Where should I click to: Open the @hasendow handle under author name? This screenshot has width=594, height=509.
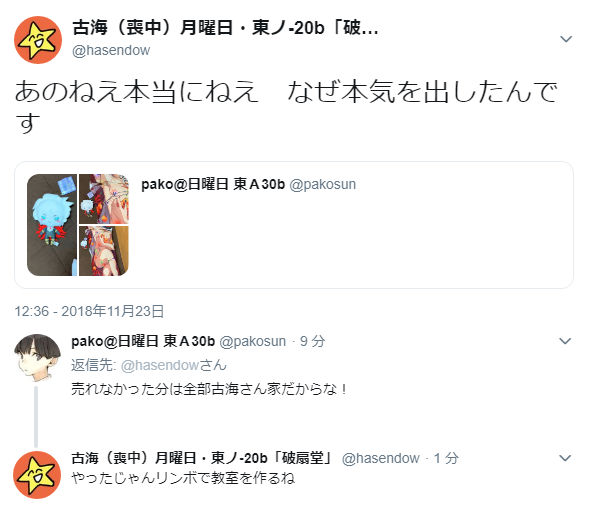point(111,50)
